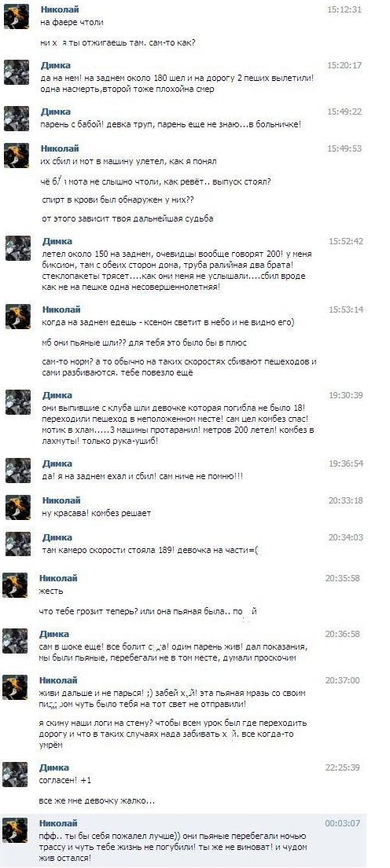Select the message 'все же мне девочку жалко...'

click(97, 800)
